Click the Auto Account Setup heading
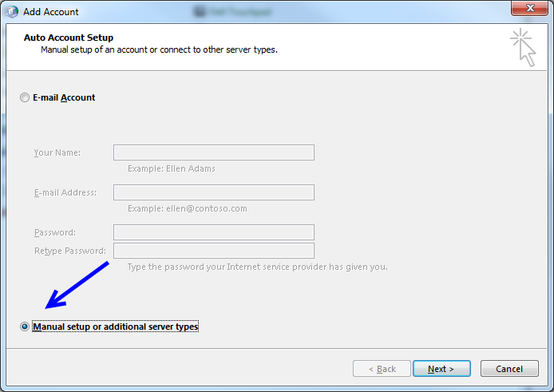The width and height of the screenshot is (554, 392). pyautogui.click(x=69, y=38)
